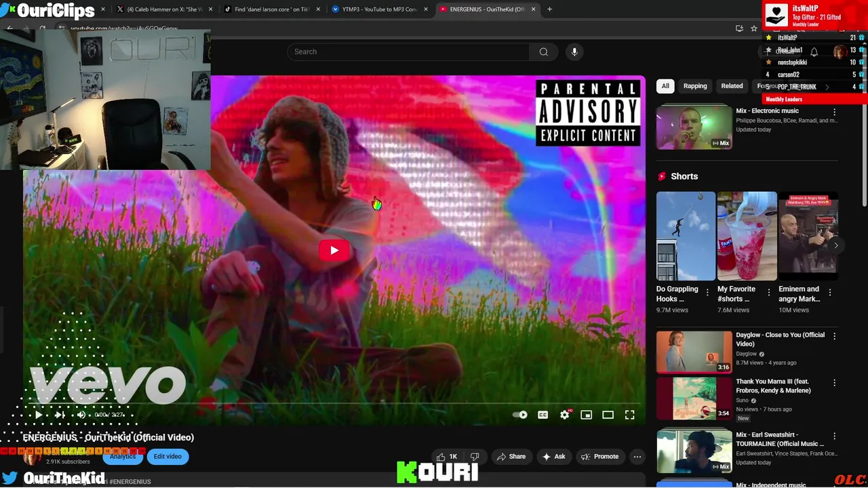This screenshot has height=488, width=868.
Task: Click the large red YouTube play button
Action: pyautogui.click(x=334, y=250)
